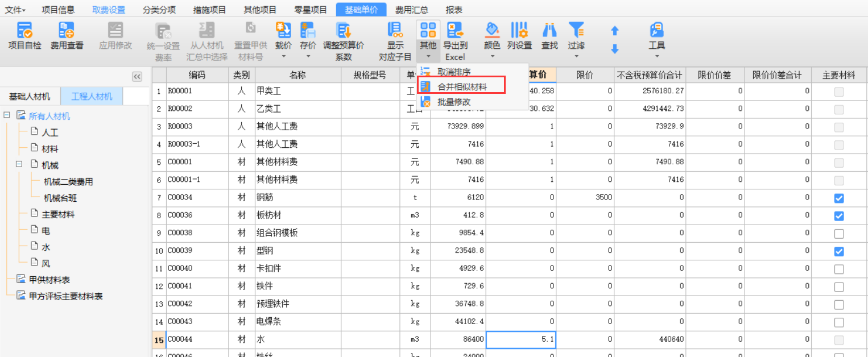Click the blue move-down arrow

point(614,49)
